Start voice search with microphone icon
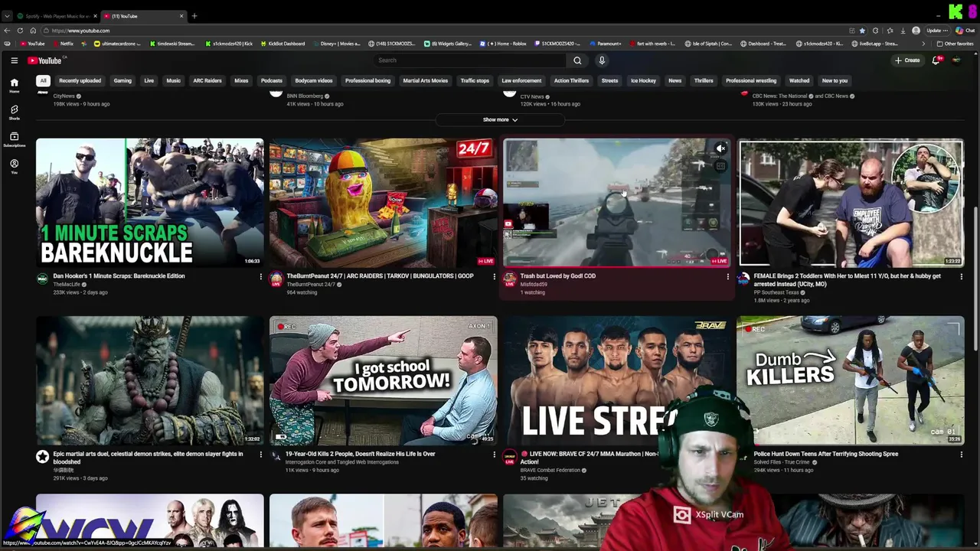 pos(602,60)
